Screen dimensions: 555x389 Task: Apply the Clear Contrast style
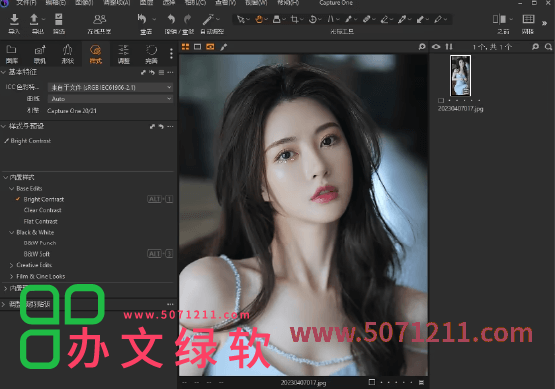(x=42, y=210)
